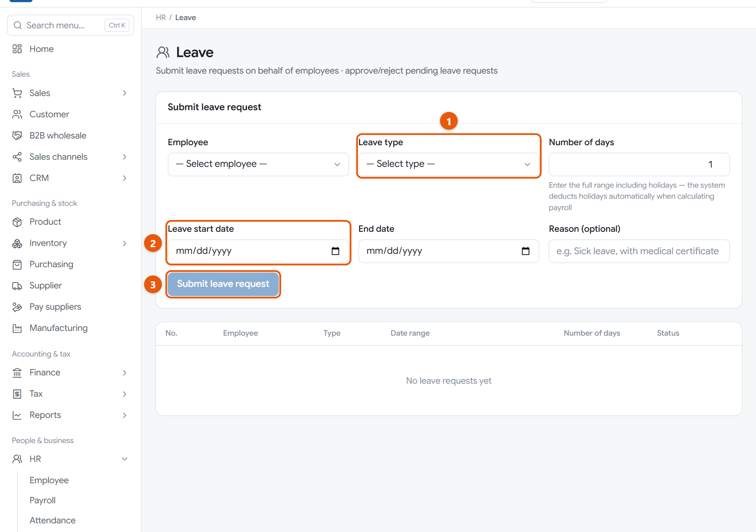This screenshot has height=532, width=756.
Task: Click the Product box icon
Action: 17,222
